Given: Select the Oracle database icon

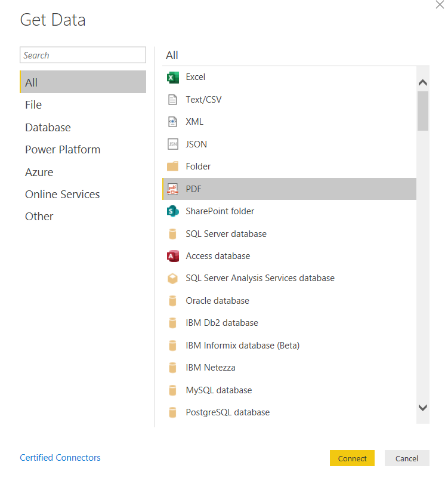Looking at the screenshot, I should point(173,301).
